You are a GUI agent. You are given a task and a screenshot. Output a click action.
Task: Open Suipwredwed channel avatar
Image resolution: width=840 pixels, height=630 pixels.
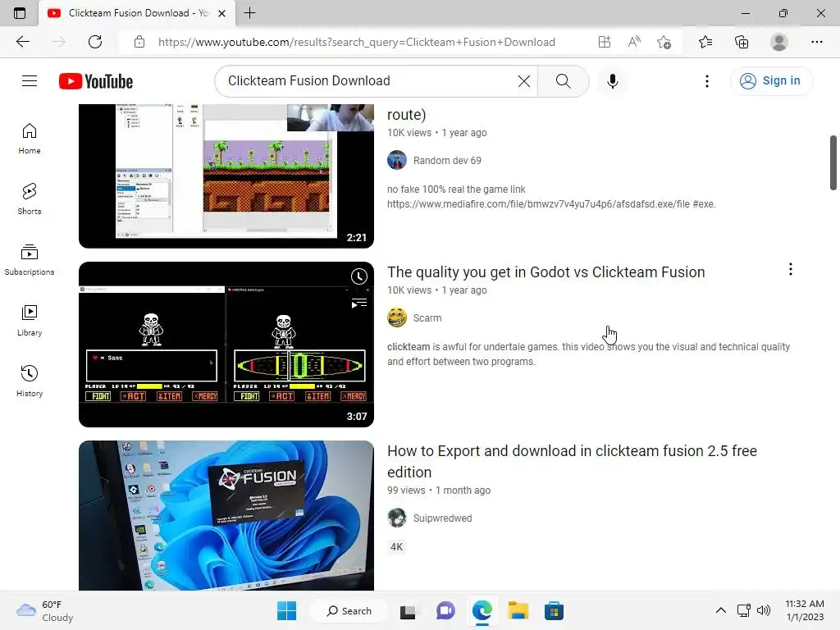[397, 518]
